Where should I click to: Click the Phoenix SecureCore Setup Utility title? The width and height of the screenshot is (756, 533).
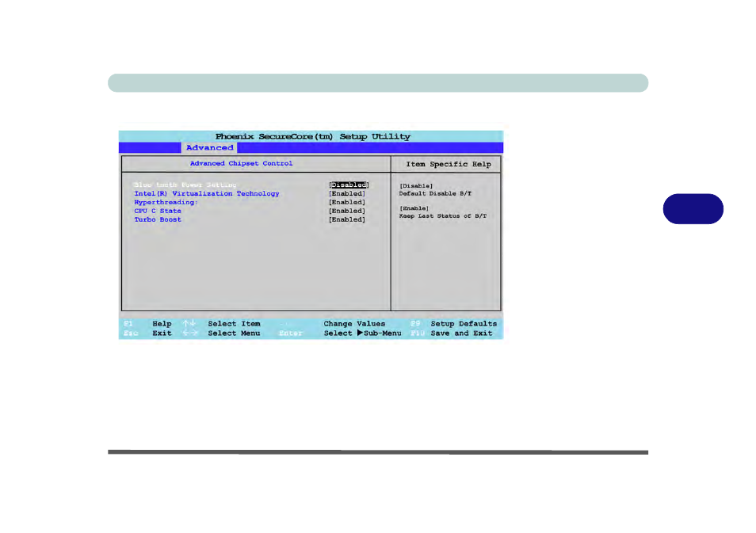[x=312, y=137]
